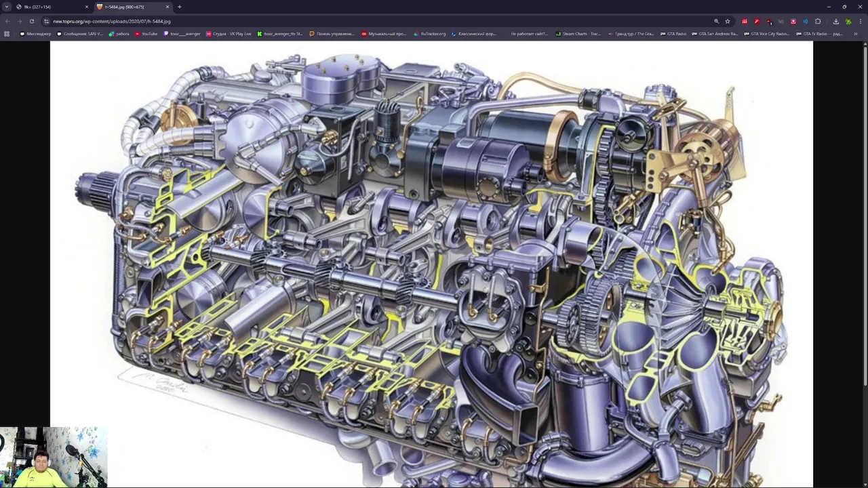868x488 pixels.
Task: Open the 'toxic___avenger' bookmark
Action: point(182,34)
